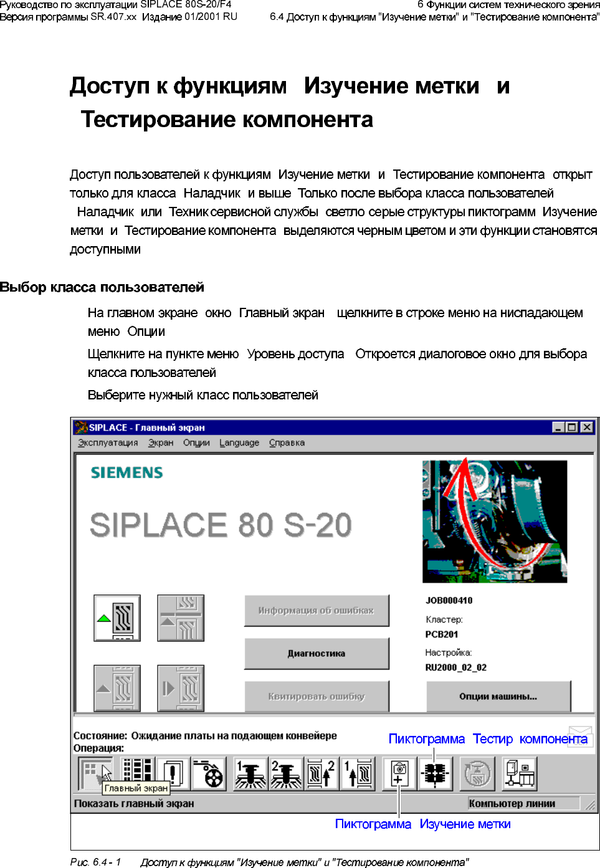600x868 pixels.
Task: Click the SIPLACE title bar app icon
Action: tap(81, 427)
